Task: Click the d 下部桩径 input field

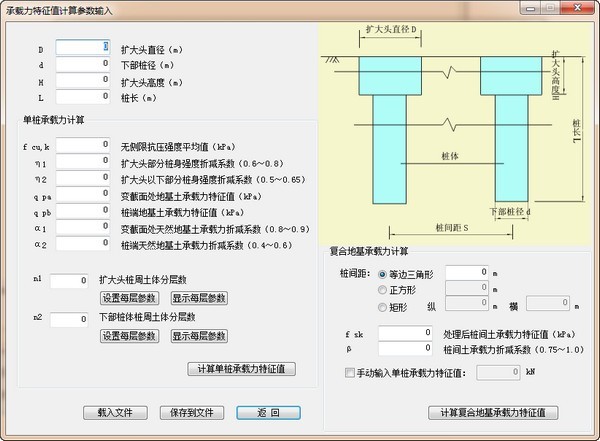Action: pyautogui.click(x=83, y=64)
